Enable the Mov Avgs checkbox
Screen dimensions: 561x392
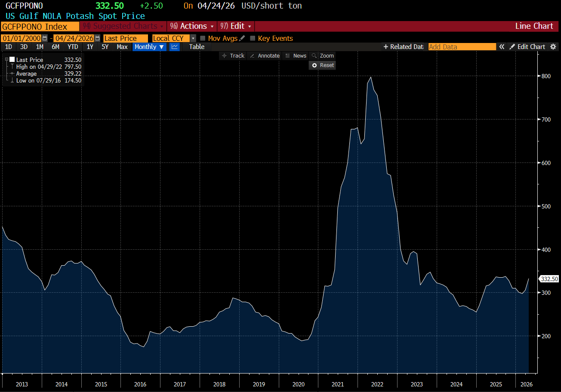coord(203,38)
